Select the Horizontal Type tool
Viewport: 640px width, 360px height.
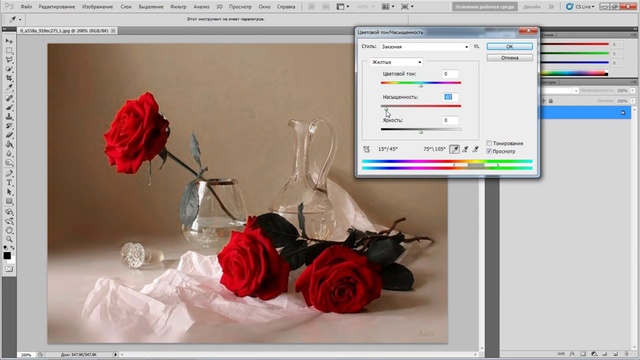(x=9, y=183)
